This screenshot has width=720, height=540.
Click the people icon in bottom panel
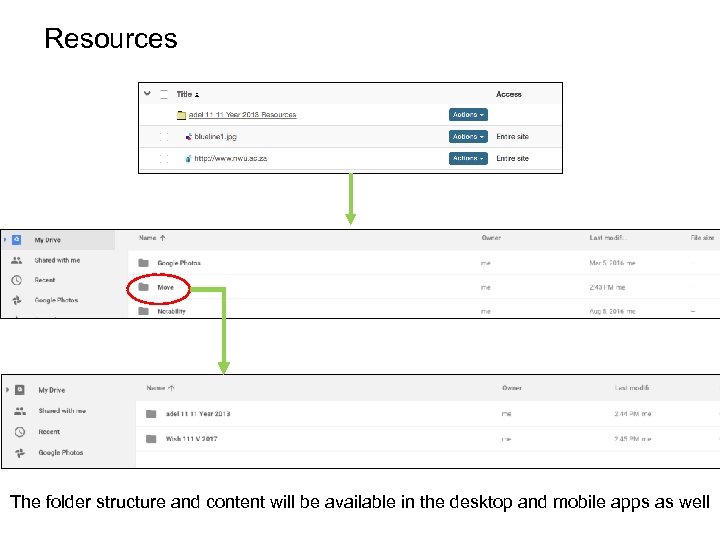tap(20, 411)
